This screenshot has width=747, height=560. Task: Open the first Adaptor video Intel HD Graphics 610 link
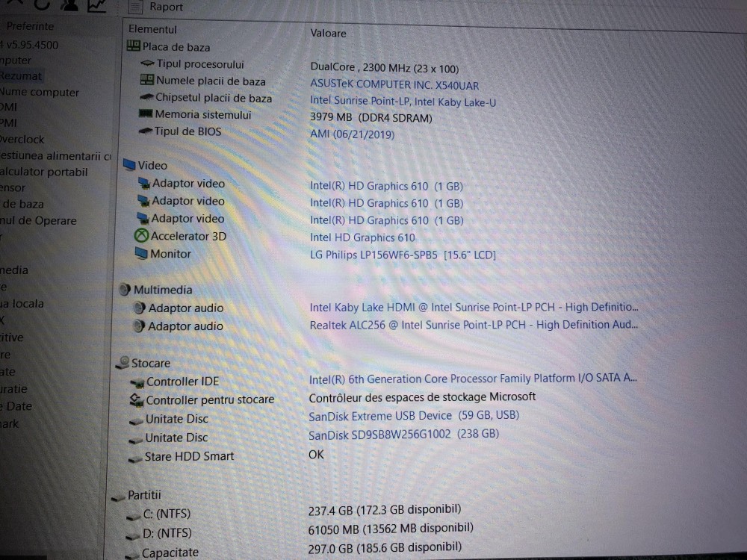tap(387, 186)
